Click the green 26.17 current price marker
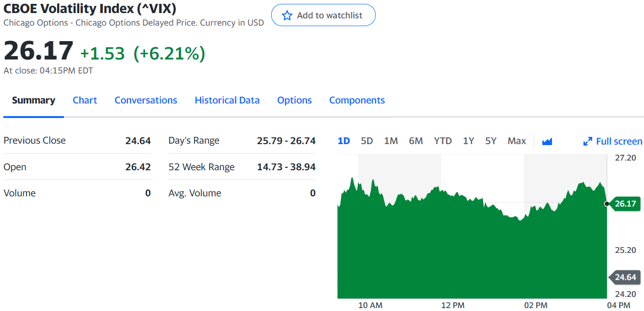This screenshot has width=644, height=311. 625,204
